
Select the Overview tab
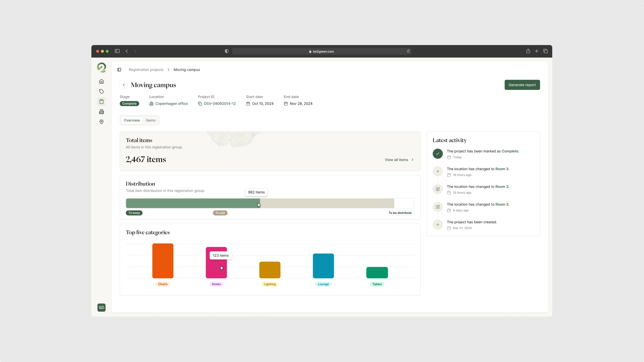(x=132, y=120)
